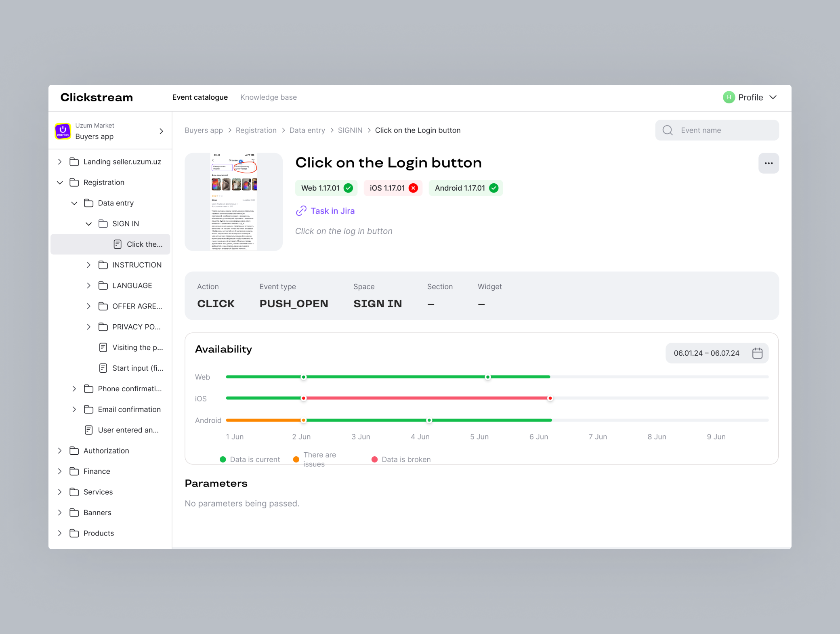Screen dimensions: 840x634
Task: Click the calendar icon in date range
Action: [757, 353]
